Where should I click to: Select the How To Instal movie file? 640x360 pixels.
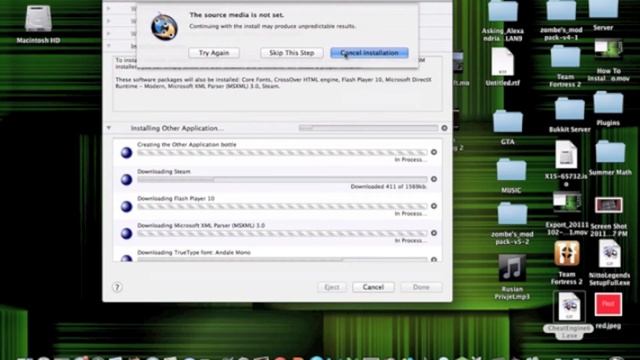[x=608, y=50]
